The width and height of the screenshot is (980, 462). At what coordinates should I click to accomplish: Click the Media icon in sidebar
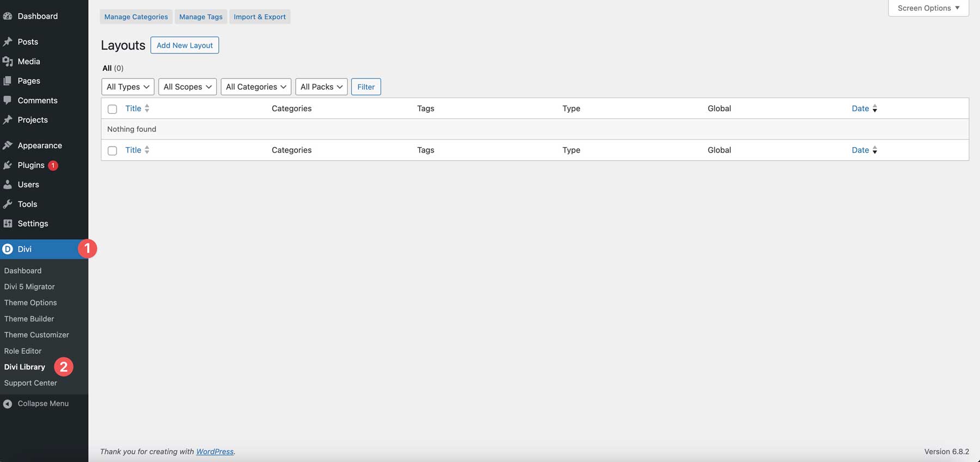[8, 62]
